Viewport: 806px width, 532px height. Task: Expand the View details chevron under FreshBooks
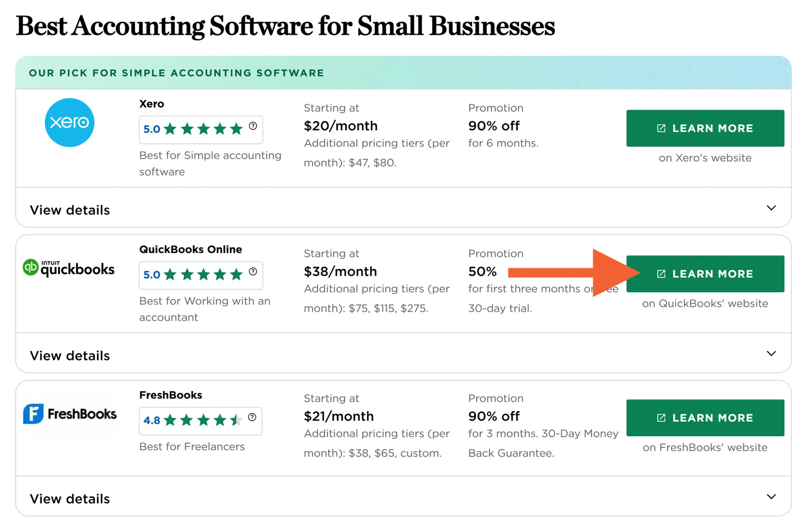771,496
